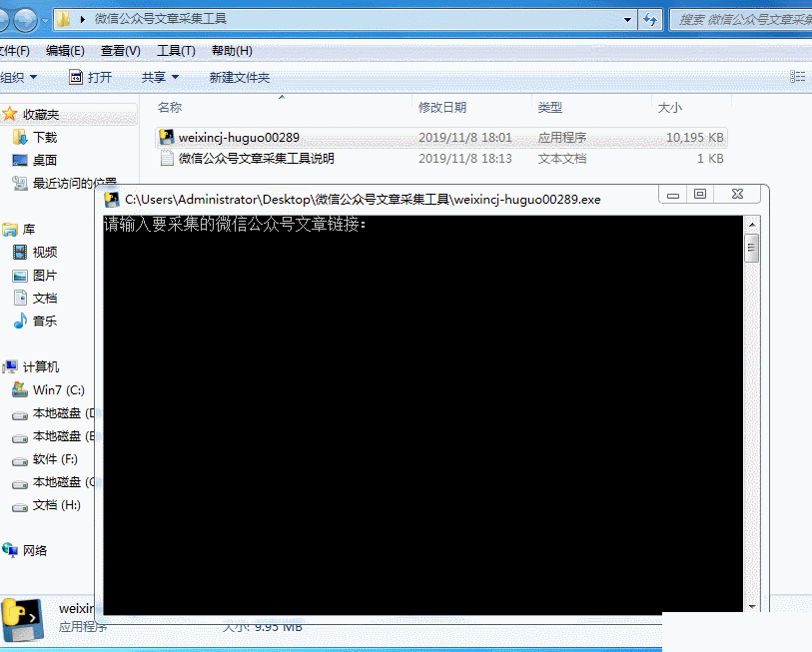Open the 查看(V) menu
The height and width of the screenshot is (652, 812).
[120, 51]
